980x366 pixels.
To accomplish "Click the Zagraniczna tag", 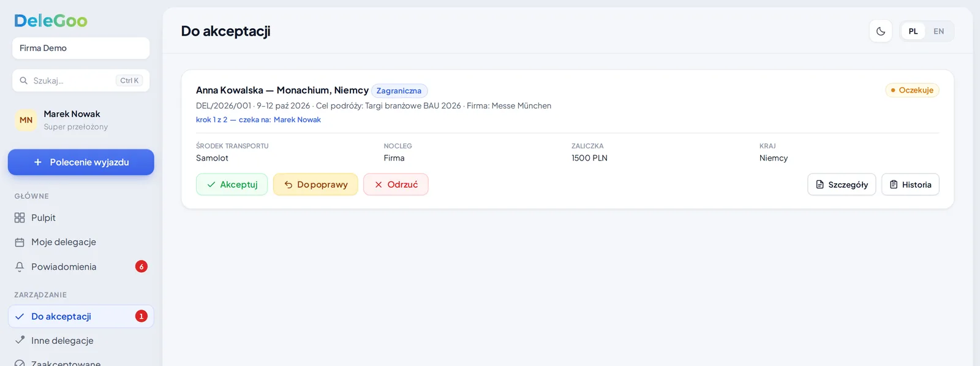I will pos(399,91).
